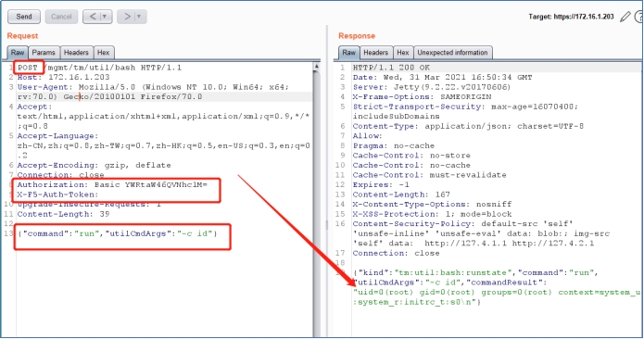Click the Target: https://172.16.1.203 label
Screen dimensions: 644x339
[571, 17]
